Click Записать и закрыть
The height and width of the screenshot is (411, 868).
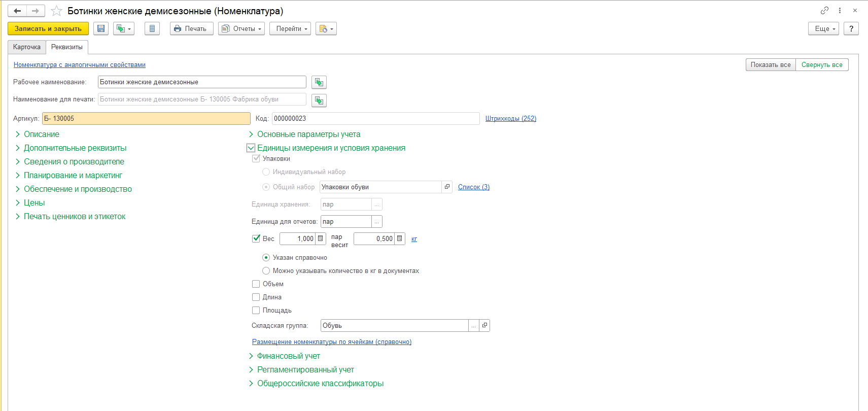(x=48, y=29)
